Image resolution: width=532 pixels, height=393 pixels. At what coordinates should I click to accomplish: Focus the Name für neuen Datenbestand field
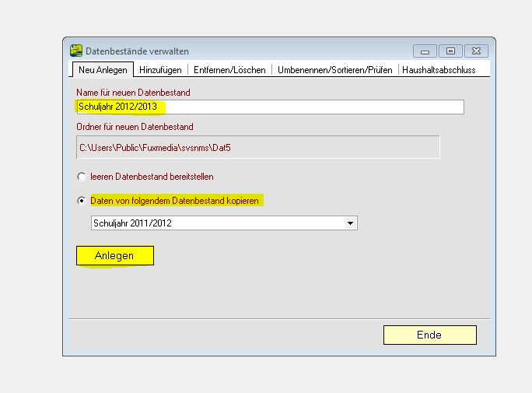coord(270,107)
